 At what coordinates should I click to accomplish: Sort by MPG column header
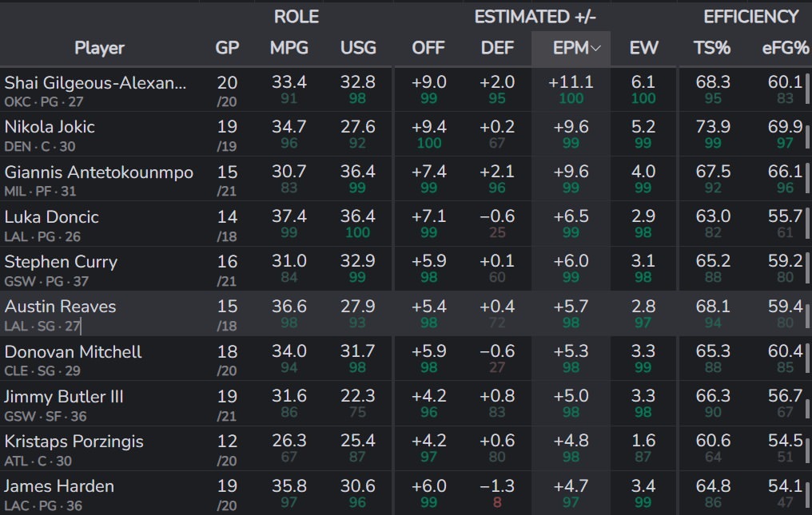click(x=289, y=48)
